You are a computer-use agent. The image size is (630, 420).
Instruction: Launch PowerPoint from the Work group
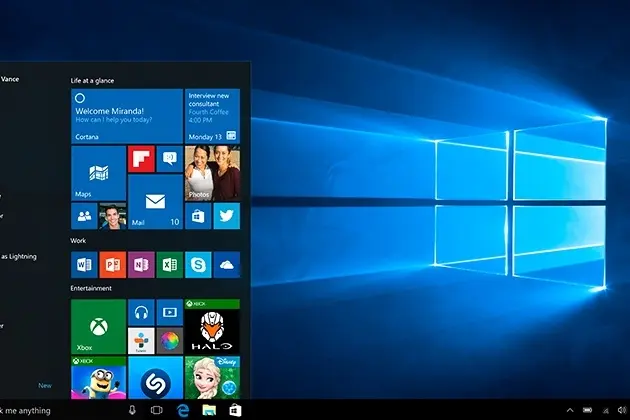click(x=112, y=265)
